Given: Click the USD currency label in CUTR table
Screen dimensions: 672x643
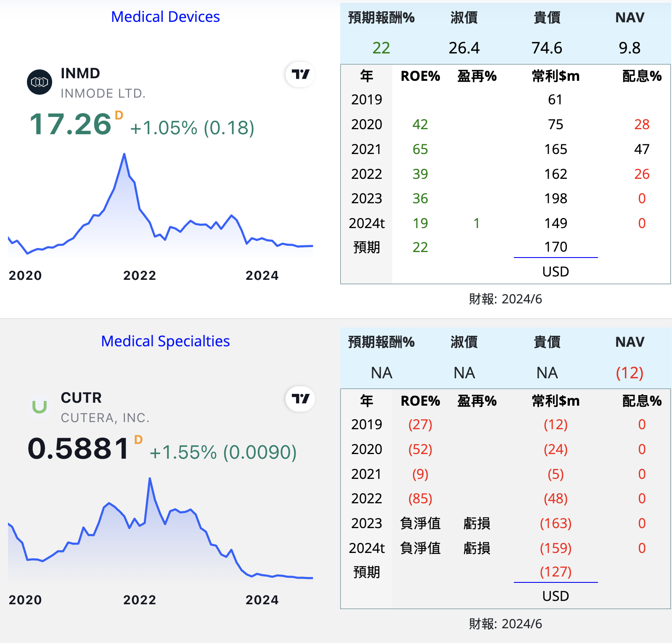Looking at the screenshot, I should click(556, 596).
